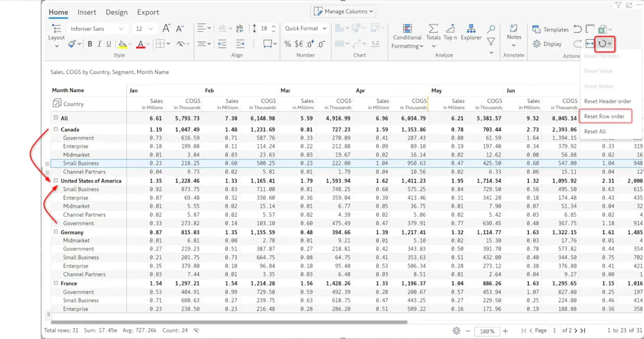Choose Reset Header order from menu
This screenshot has height=339, width=644.
607,101
